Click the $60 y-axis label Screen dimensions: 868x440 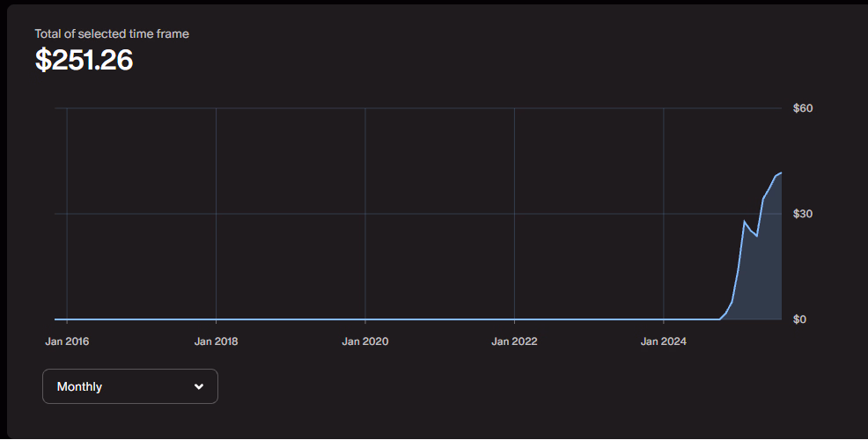click(802, 108)
